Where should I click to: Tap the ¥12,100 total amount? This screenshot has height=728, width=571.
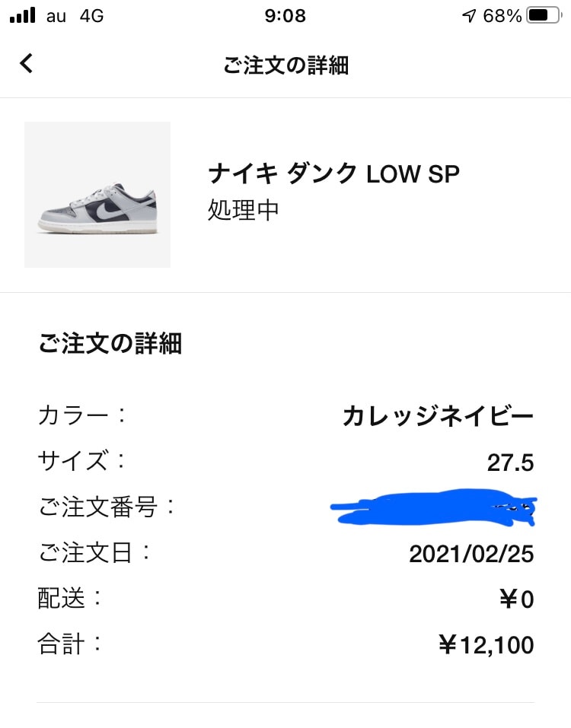click(x=486, y=646)
